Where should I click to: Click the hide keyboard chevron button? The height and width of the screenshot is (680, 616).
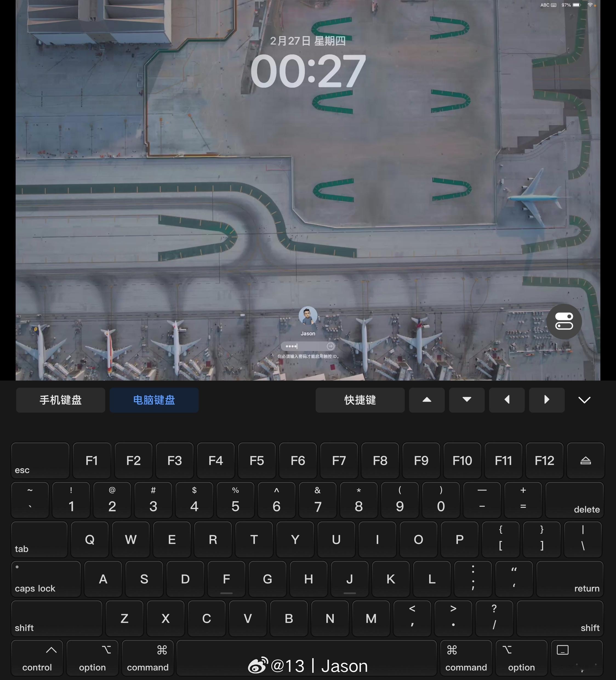585,400
